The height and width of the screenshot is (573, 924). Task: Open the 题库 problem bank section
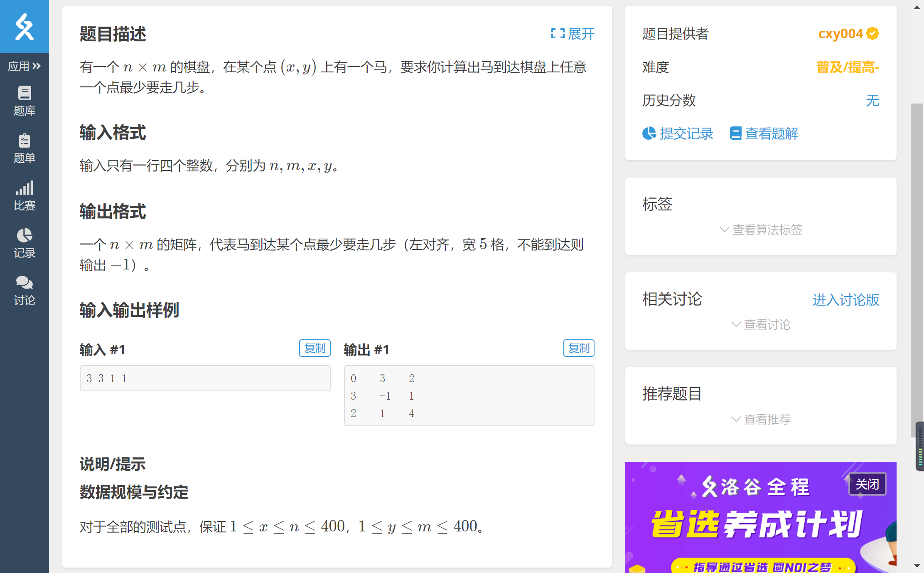pyautogui.click(x=25, y=101)
